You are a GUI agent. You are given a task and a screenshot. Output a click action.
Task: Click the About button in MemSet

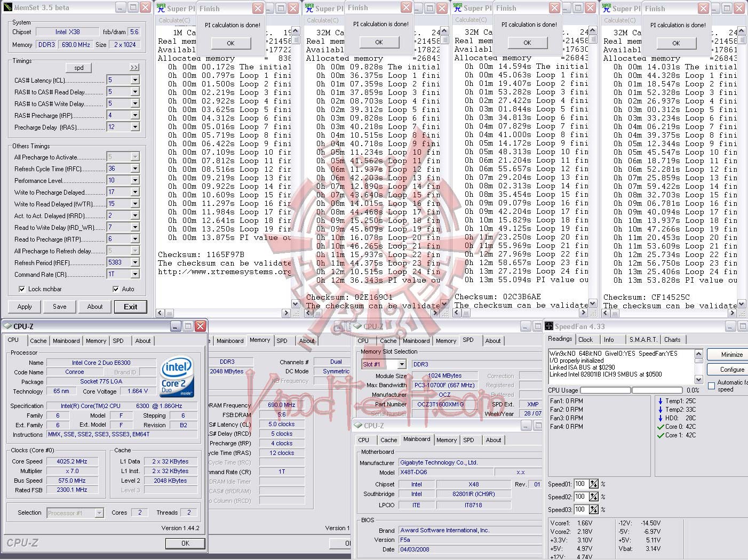tap(95, 307)
